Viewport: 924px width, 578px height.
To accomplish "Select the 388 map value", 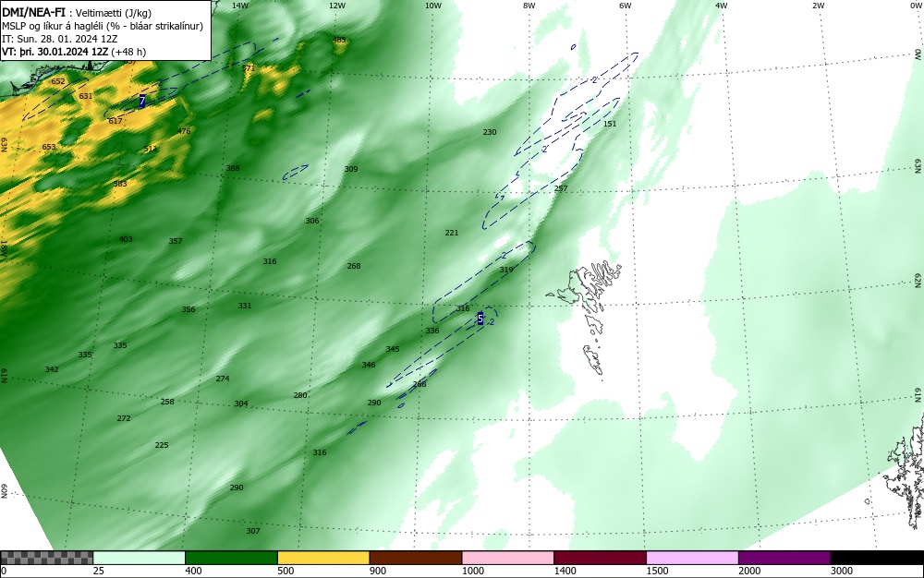I will pyautogui.click(x=233, y=168).
